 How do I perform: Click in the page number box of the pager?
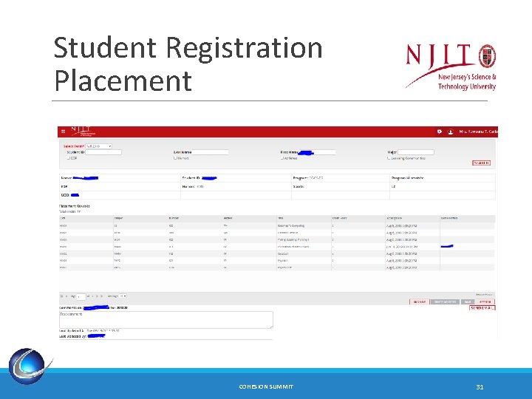point(81,296)
